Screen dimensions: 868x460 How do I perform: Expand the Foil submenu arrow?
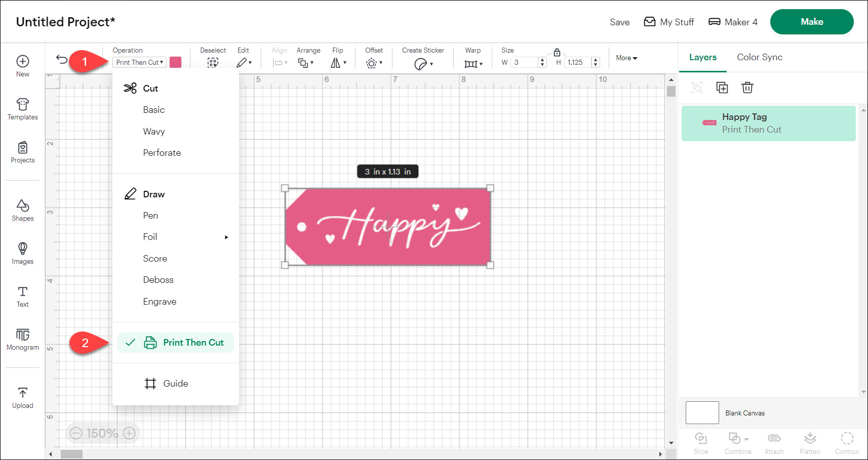click(226, 237)
